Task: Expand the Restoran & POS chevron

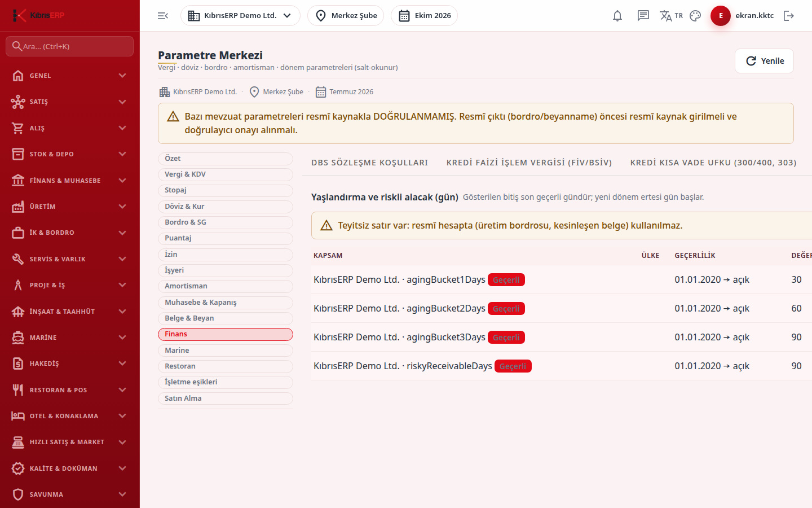Action: 122,390
